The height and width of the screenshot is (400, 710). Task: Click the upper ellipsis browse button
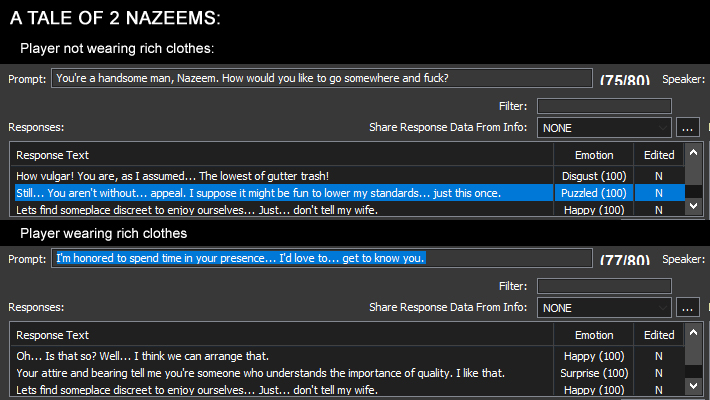click(x=687, y=128)
